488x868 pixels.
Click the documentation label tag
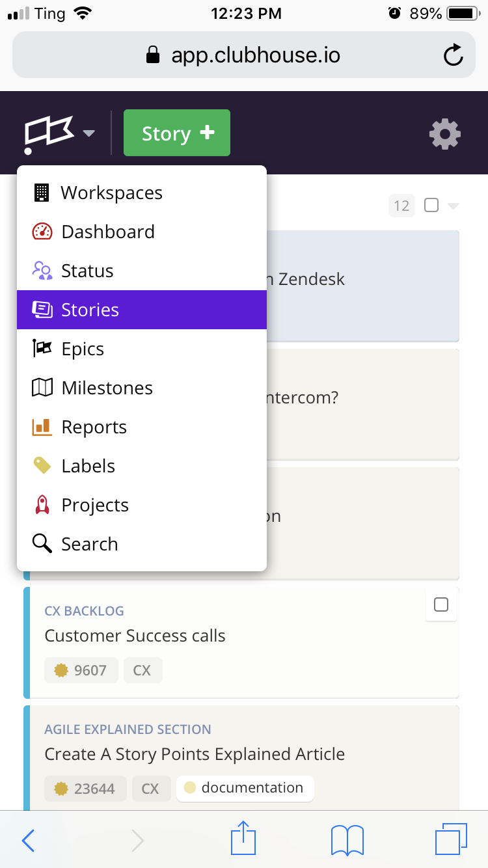[245, 788]
